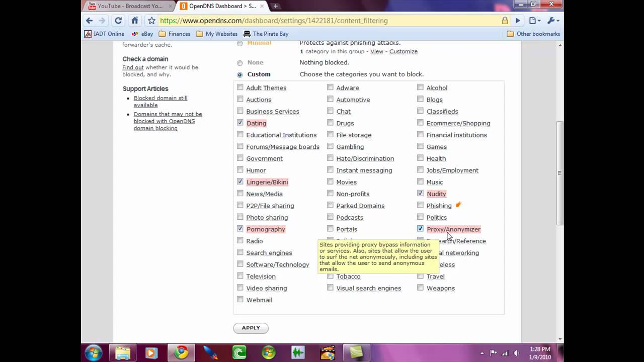View the SSL lock icon details
The image size is (644, 362).
(505, 21)
